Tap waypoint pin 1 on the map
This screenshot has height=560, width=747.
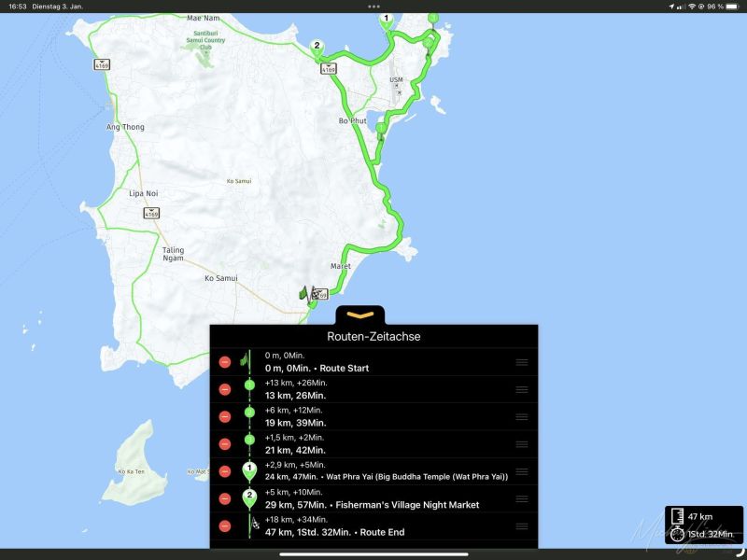[386, 20]
